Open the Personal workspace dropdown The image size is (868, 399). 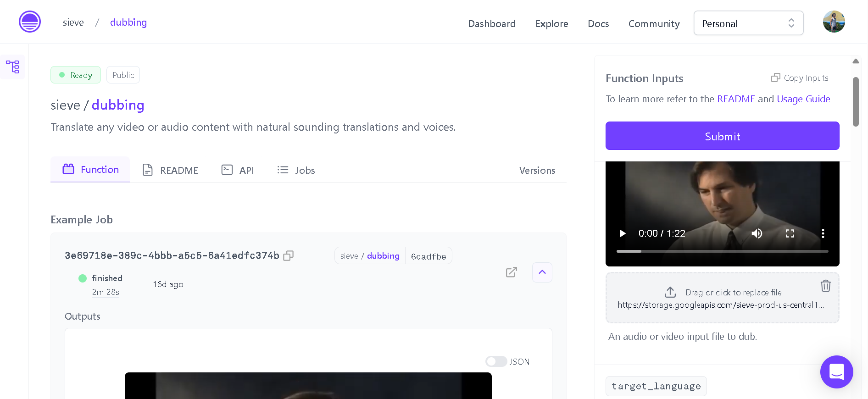tap(748, 23)
